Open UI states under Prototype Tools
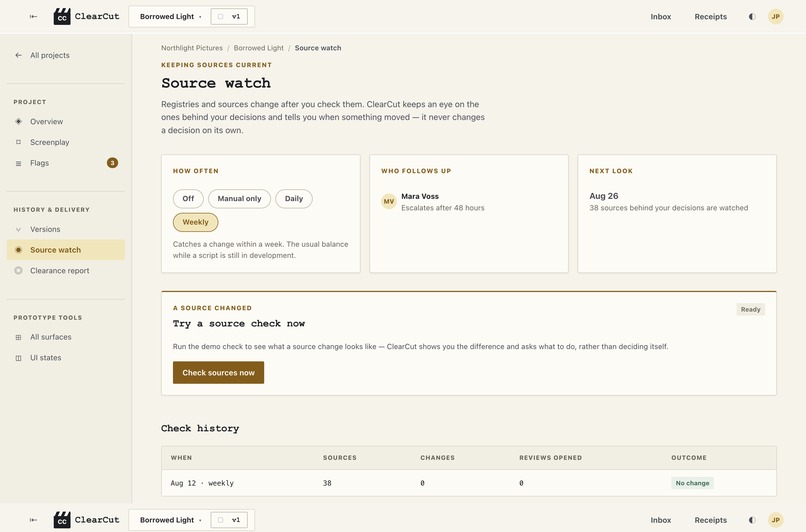Screen dimensions: 806x532 pyautogui.click(x=66, y=358)
